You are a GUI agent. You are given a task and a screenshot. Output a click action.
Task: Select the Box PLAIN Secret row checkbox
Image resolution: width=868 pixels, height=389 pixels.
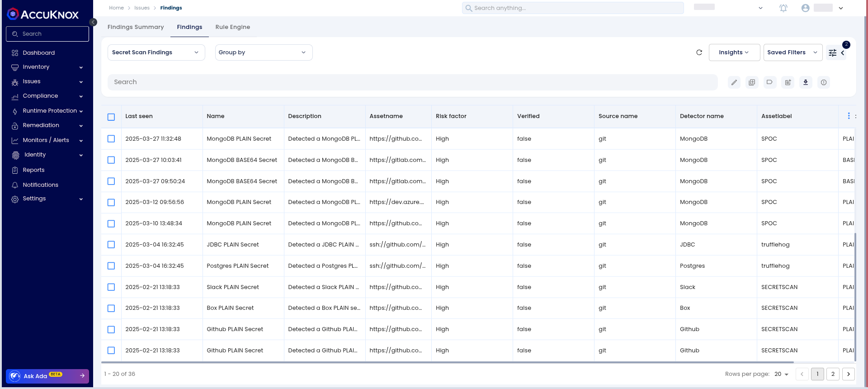click(x=111, y=308)
